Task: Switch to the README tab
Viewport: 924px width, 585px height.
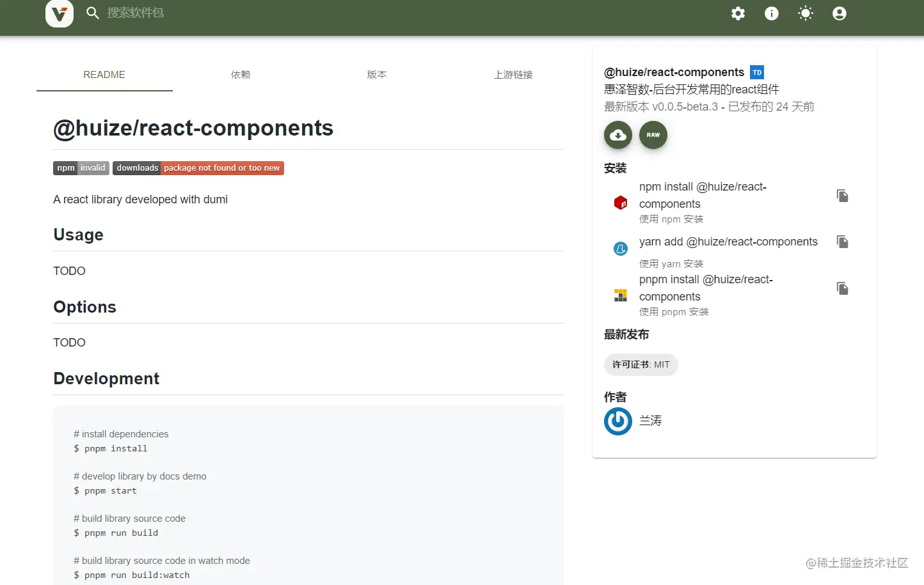Action: click(104, 75)
